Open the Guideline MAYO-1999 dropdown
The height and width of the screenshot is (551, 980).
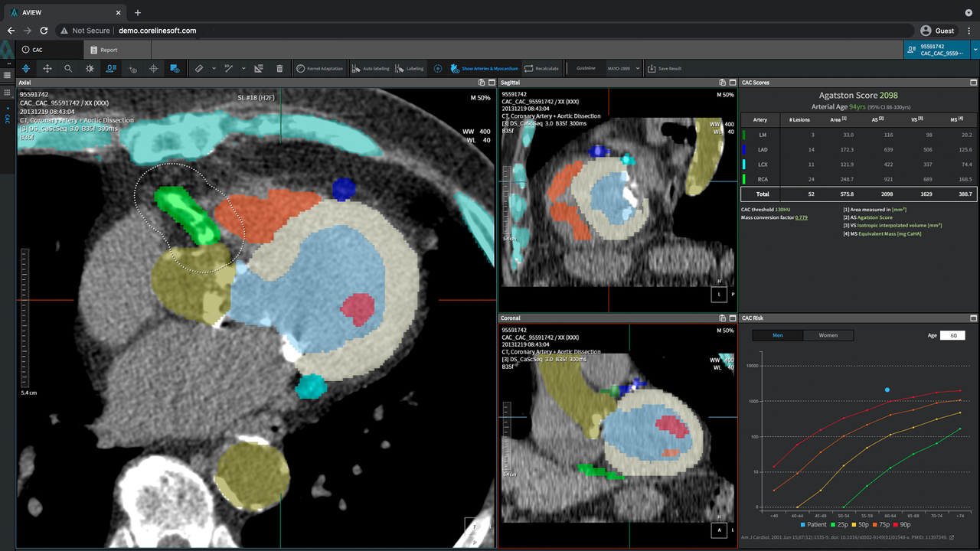[x=622, y=69]
